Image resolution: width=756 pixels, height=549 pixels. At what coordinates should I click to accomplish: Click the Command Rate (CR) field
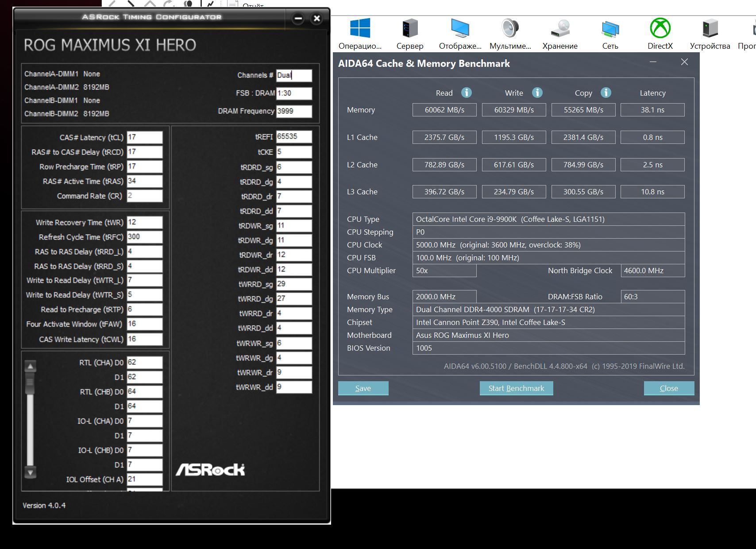tap(145, 196)
